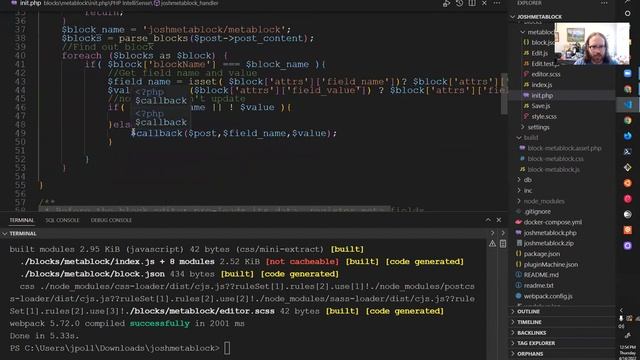Collapse the build folder
The height and width of the screenshot is (360, 640).
click(x=531, y=138)
